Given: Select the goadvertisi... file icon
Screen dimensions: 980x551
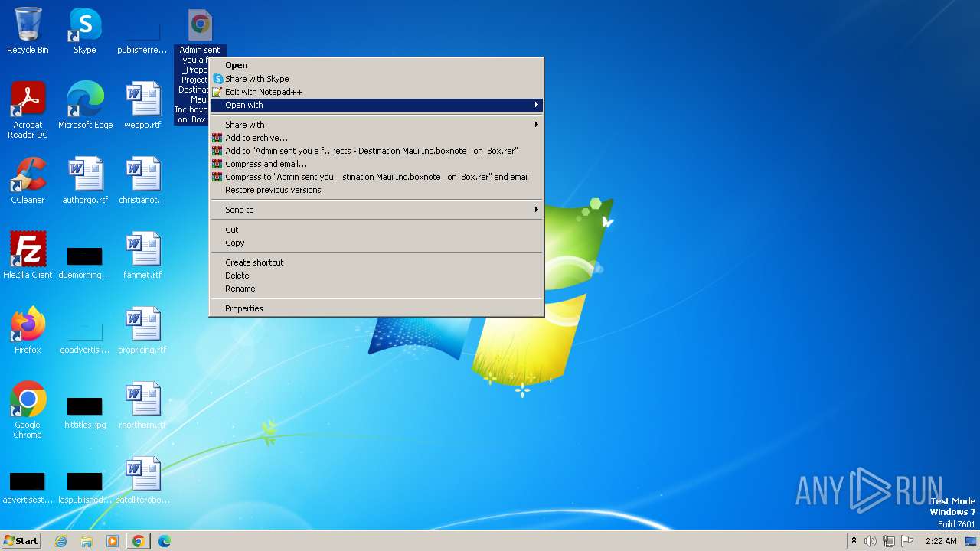Looking at the screenshot, I should point(85,335).
